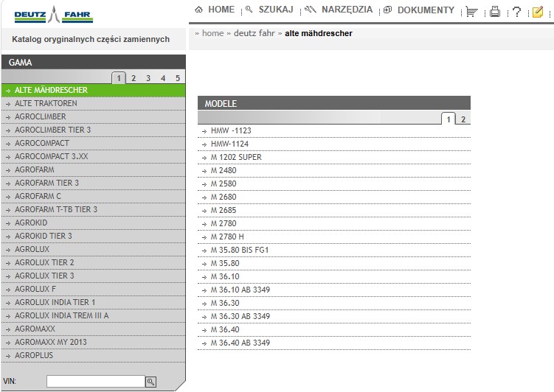This screenshot has height=392, width=554.
Task: Select the M 36.40 model row
Action: click(x=334, y=330)
